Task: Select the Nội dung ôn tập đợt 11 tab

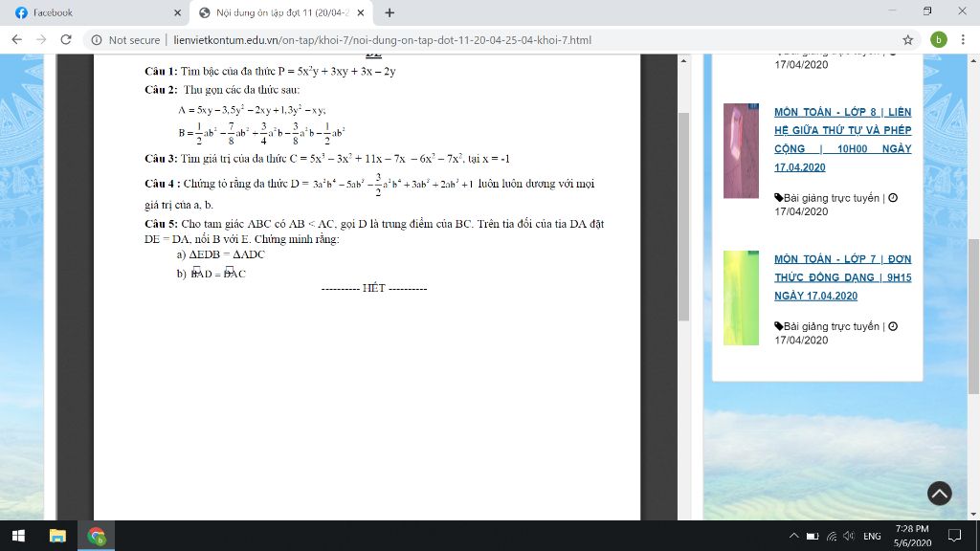Action: pyautogui.click(x=281, y=12)
